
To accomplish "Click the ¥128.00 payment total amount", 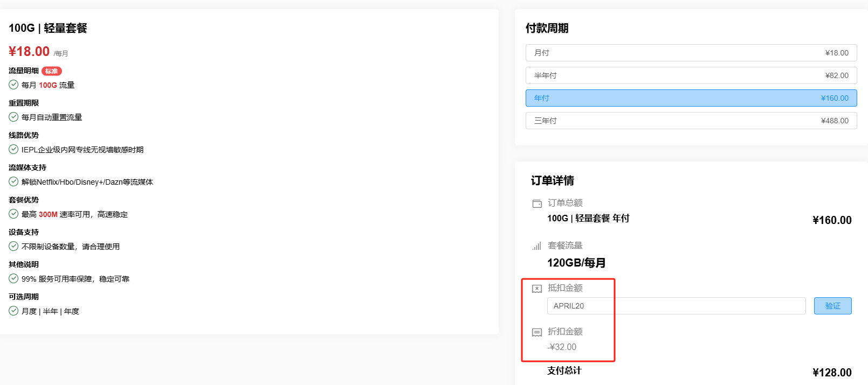I will click(x=832, y=373).
